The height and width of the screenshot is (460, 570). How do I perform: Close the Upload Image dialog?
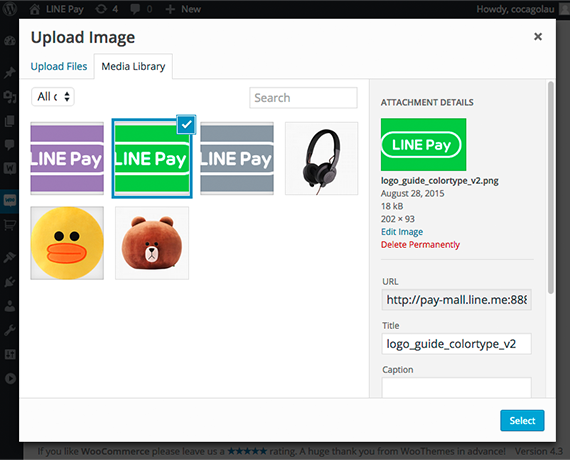(538, 36)
